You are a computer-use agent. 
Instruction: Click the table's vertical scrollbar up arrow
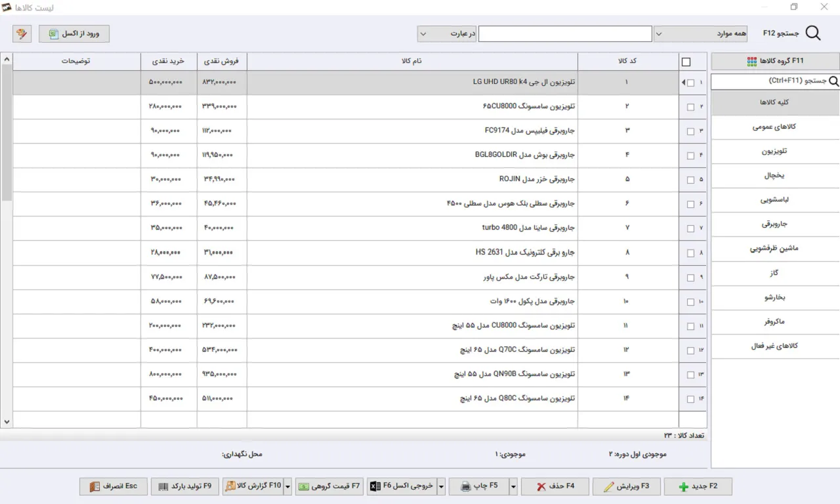click(x=7, y=59)
